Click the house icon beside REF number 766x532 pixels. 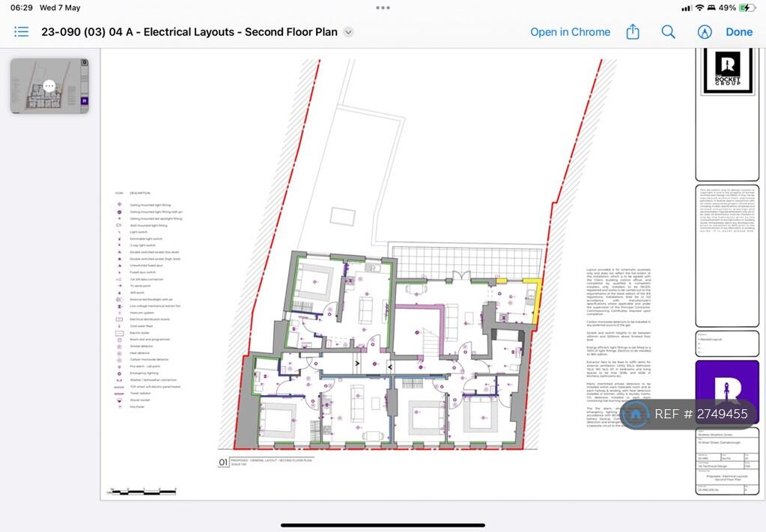click(637, 414)
